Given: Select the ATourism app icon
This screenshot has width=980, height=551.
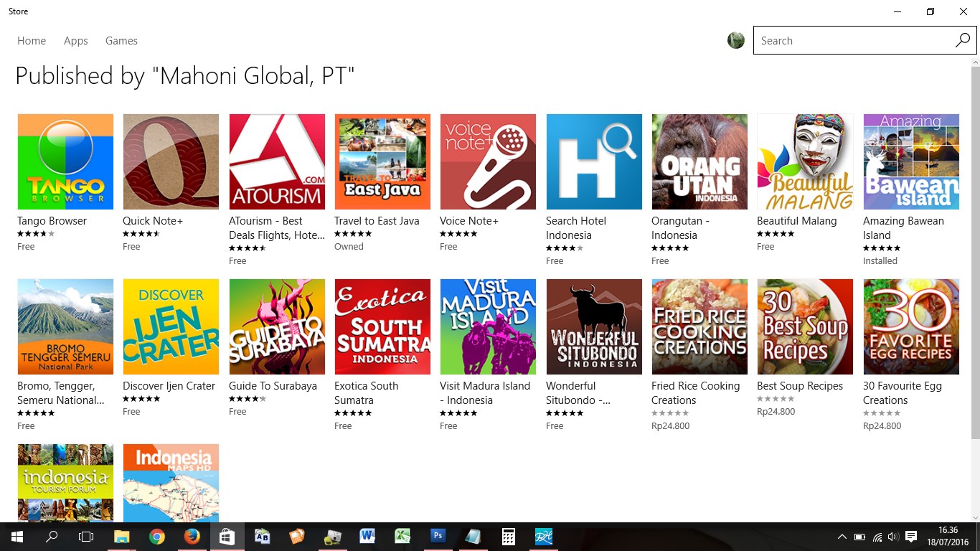Looking at the screenshot, I should coord(277,161).
